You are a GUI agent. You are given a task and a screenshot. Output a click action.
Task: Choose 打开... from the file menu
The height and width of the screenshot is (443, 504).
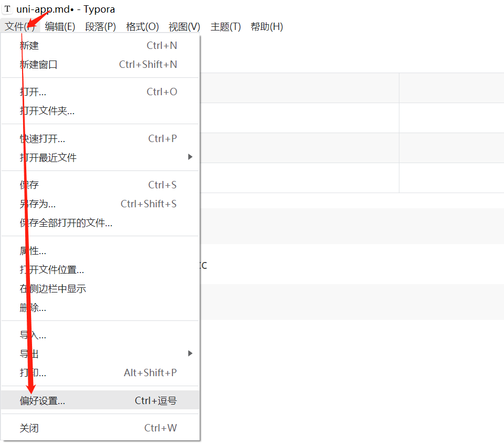[x=100, y=92]
